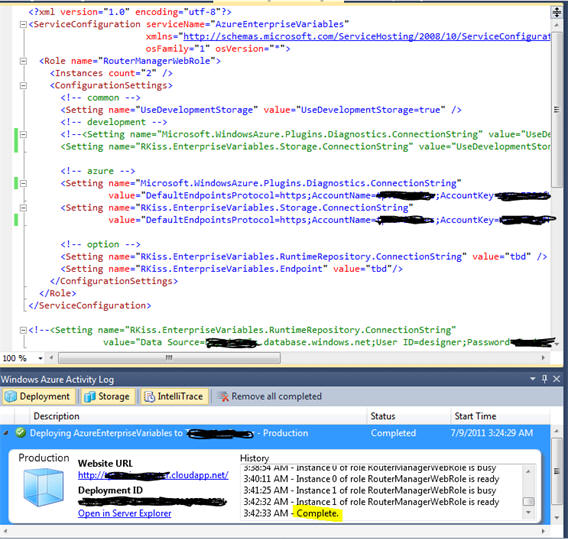568x539 pixels.
Task: Click the option comment line
Action: [100, 245]
